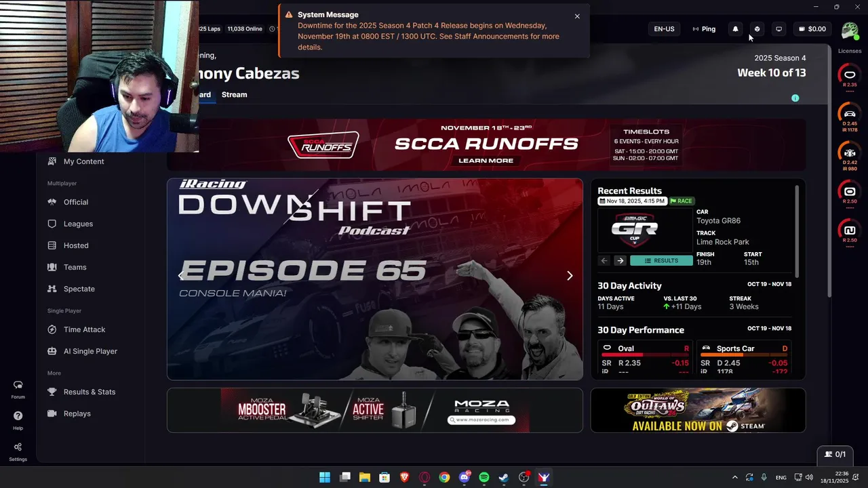Open the notifications bell
Viewport: 868px width, 488px height.
click(x=735, y=29)
